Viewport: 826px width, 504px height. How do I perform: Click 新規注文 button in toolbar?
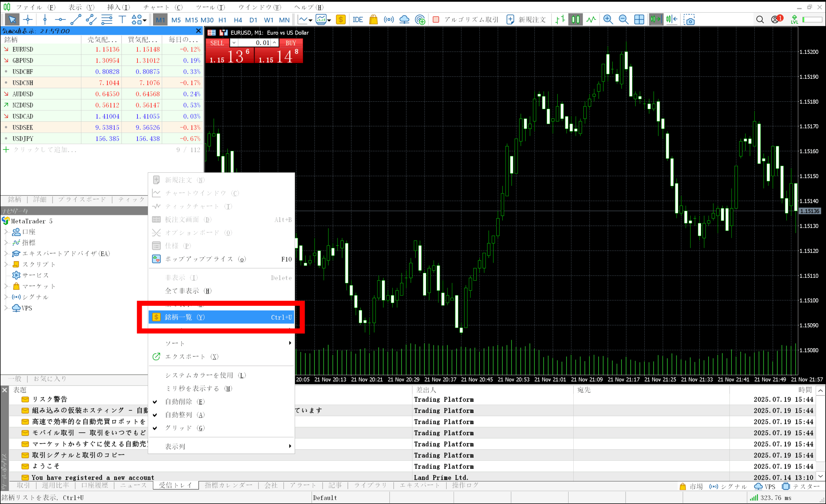click(x=526, y=20)
